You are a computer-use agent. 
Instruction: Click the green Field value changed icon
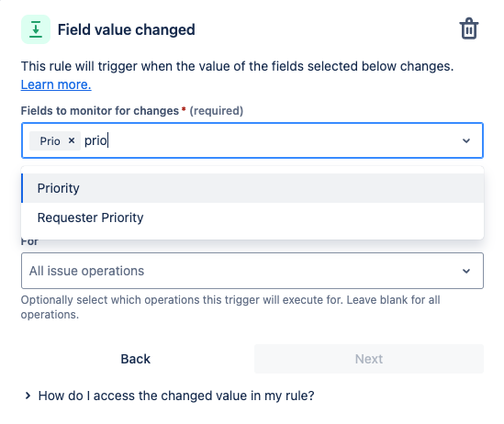pos(36,29)
